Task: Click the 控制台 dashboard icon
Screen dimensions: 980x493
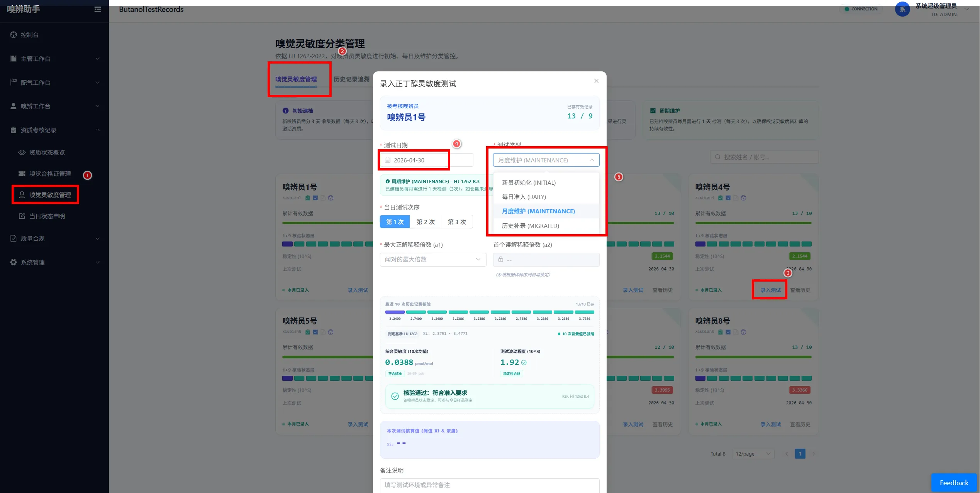Action: tap(14, 35)
